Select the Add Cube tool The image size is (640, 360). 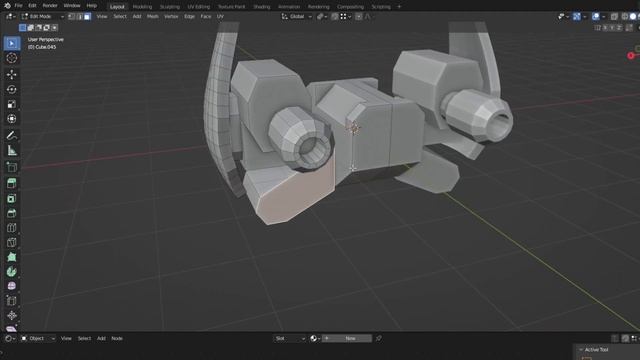pos(12,167)
